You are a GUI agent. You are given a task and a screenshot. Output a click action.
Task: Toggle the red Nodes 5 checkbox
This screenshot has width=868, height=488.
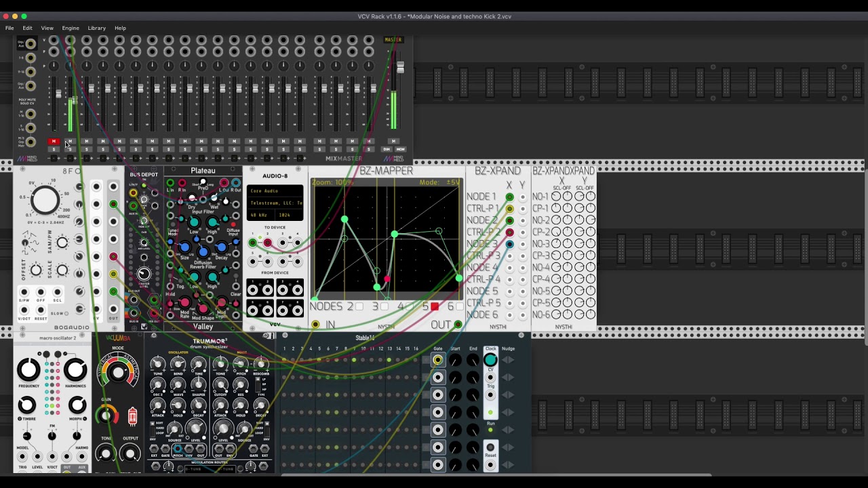(x=435, y=307)
